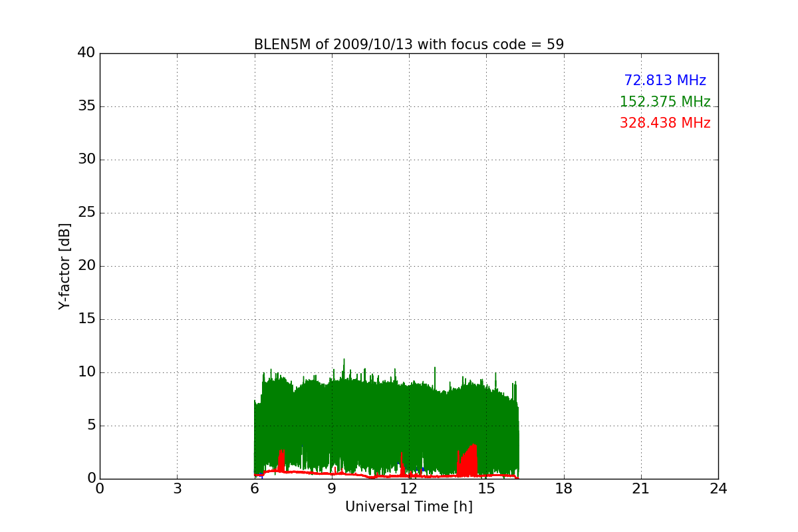Click the 'Y-factor [dB]' axis label
The height and width of the screenshot is (532, 798).
point(65,266)
